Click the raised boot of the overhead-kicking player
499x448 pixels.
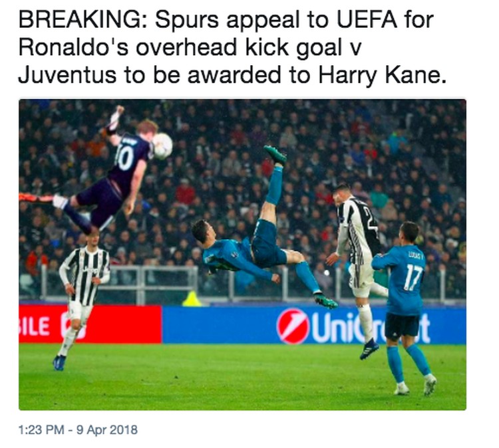point(275,155)
